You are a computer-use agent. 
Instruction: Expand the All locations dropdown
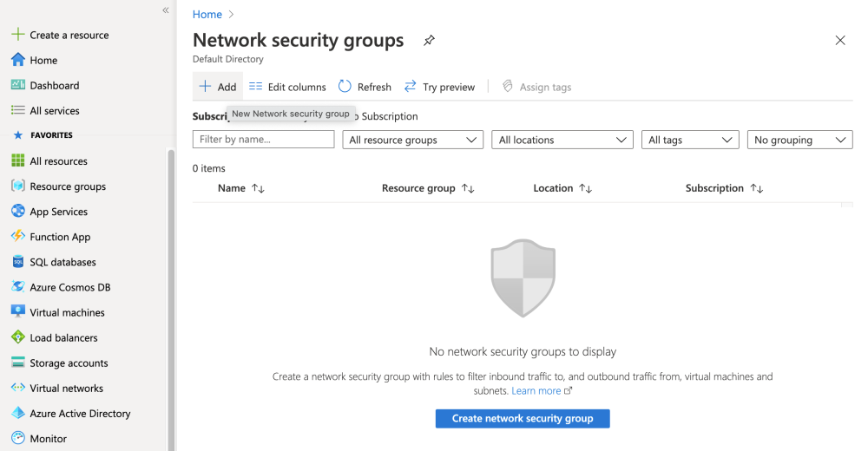tap(562, 140)
